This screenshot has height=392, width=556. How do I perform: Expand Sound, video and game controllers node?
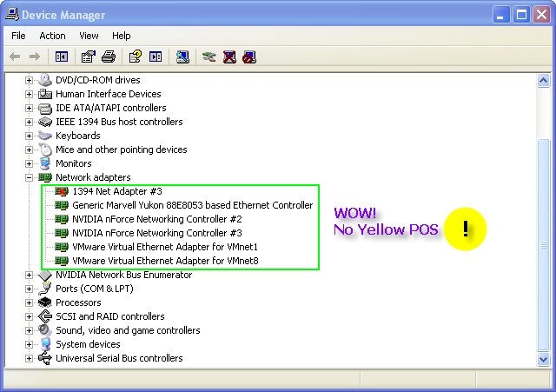pyautogui.click(x=29, y=330)
